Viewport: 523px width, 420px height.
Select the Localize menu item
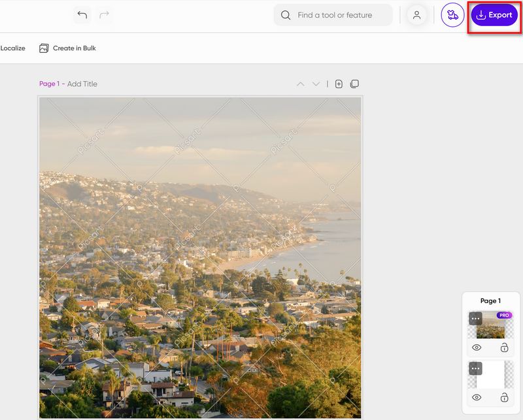[13, 46]
